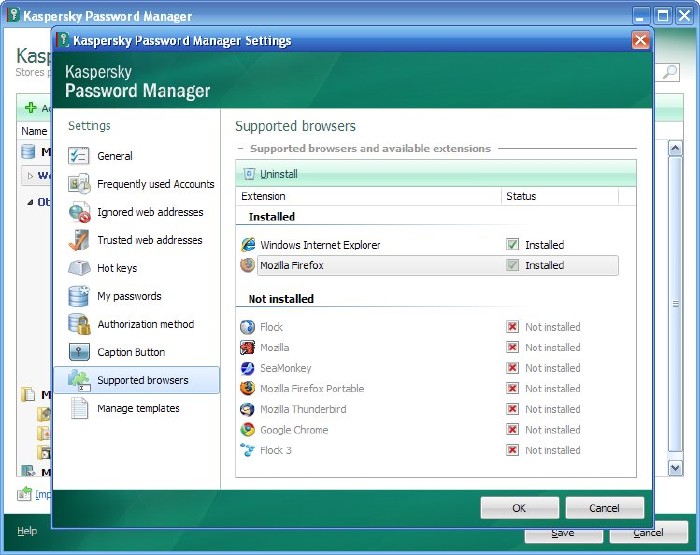Image resolution: width=700 pixels, height=555 pixels.
Task: Click Uninstall in the extensions toolbar
Action: (x=271, y=174)
